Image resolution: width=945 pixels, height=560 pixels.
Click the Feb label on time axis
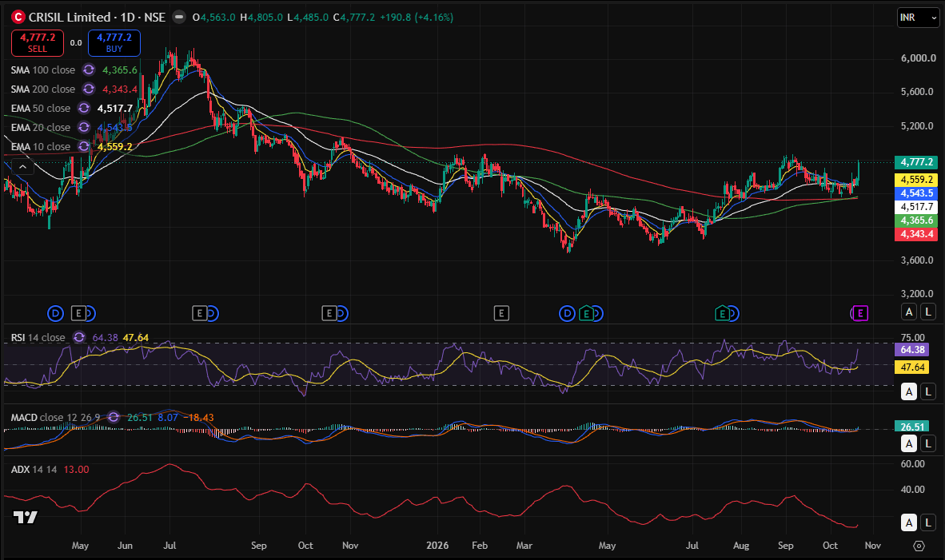(x=480, y=546)
